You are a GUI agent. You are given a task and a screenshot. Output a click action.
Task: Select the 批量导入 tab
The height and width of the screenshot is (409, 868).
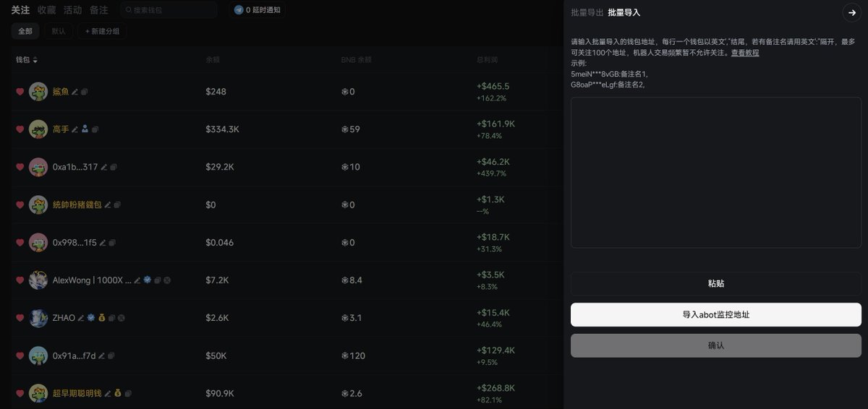624,12
